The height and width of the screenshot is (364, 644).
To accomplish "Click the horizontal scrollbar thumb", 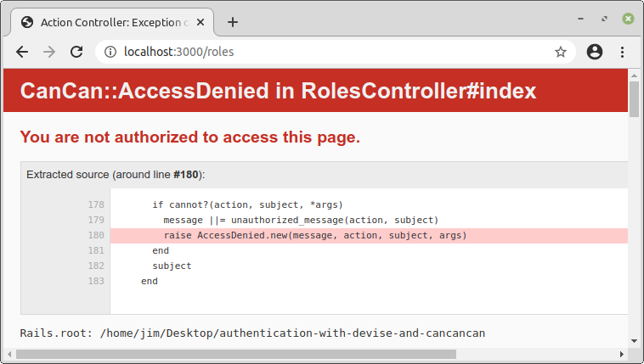I will coord(236,354).
